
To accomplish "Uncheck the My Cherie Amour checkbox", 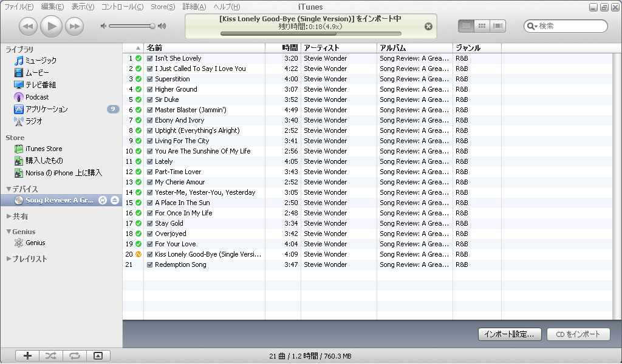I will click(x=150, y=182).
